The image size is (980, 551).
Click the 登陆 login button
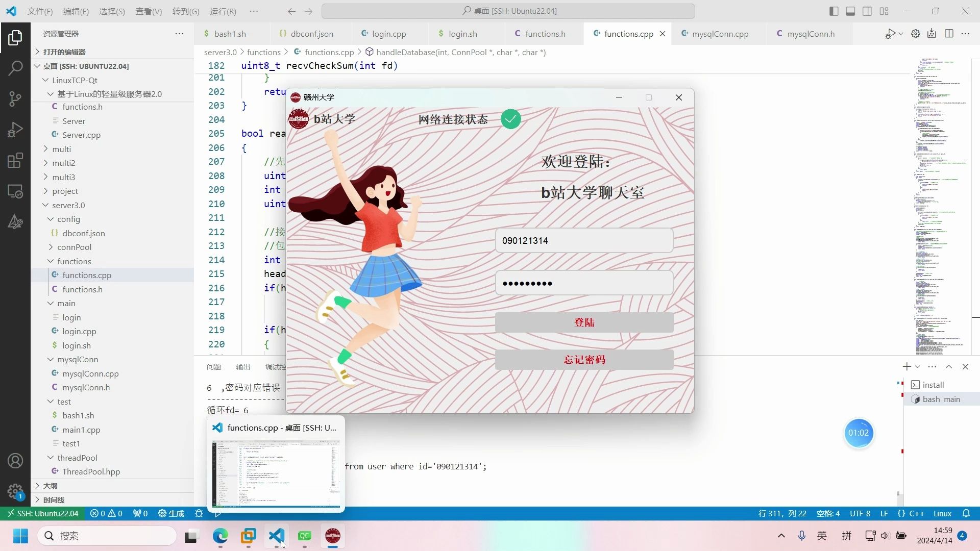(584, 322)
